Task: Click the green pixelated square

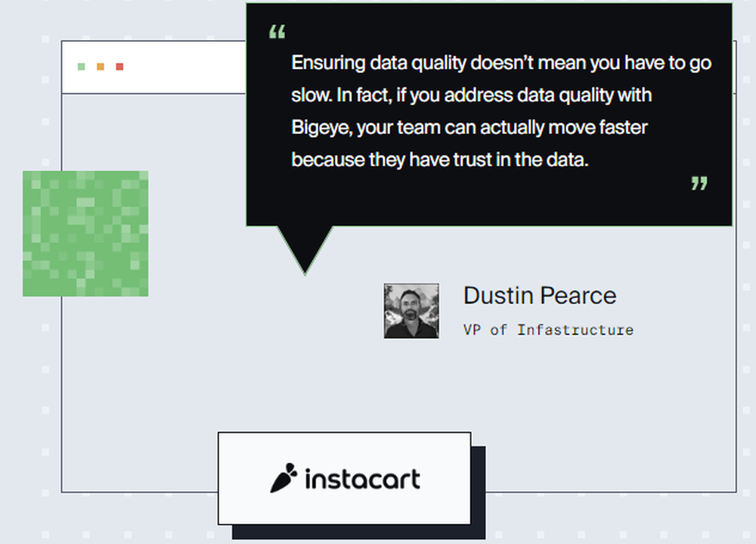Action: coord(85,234)
